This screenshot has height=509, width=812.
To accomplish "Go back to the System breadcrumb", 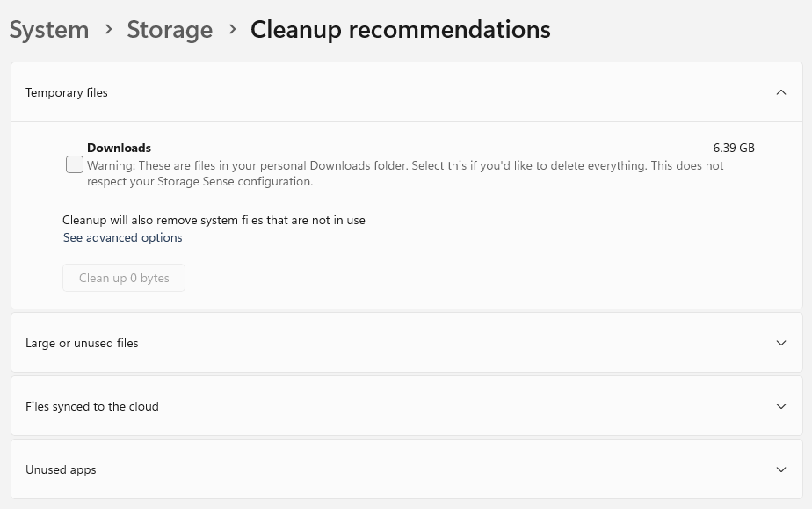I will click(x=49, y=30).
